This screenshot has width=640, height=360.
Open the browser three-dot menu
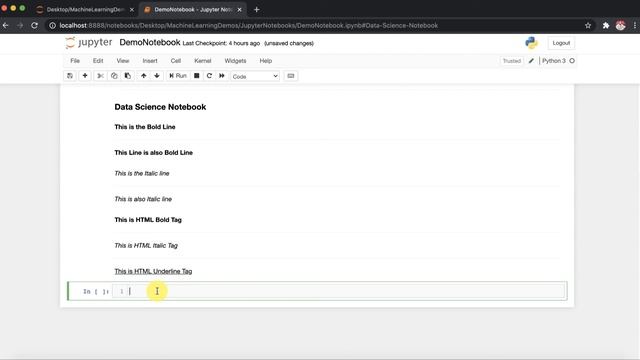[635, 25]
